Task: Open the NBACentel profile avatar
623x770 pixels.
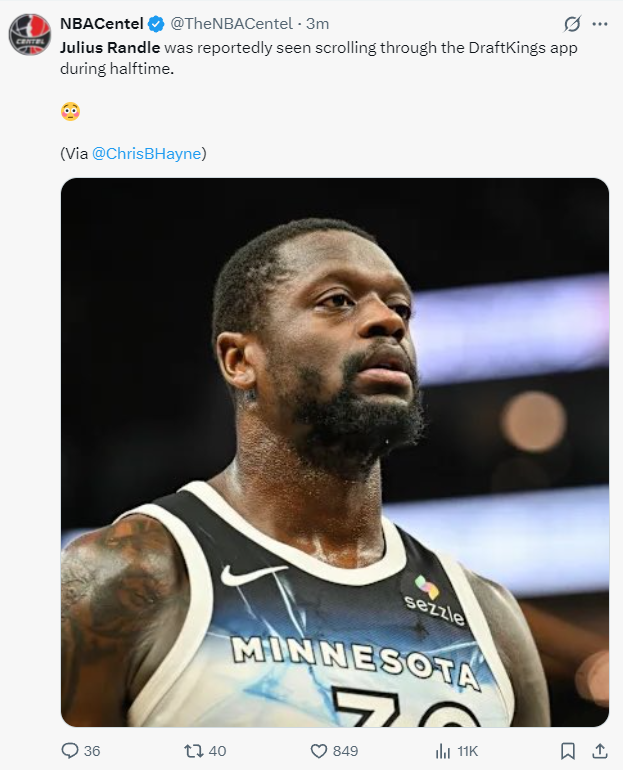Action: [x=30, y=34]
